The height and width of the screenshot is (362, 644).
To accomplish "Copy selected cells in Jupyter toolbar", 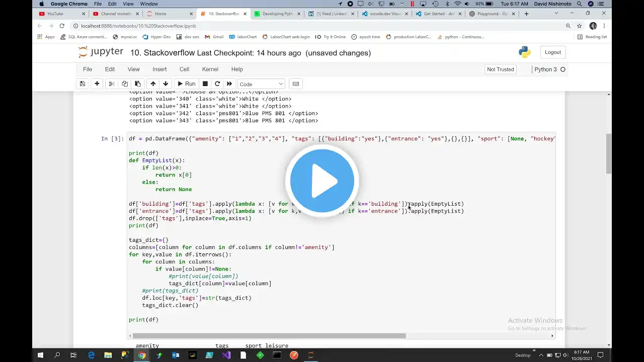I will (x=125, y=84).
